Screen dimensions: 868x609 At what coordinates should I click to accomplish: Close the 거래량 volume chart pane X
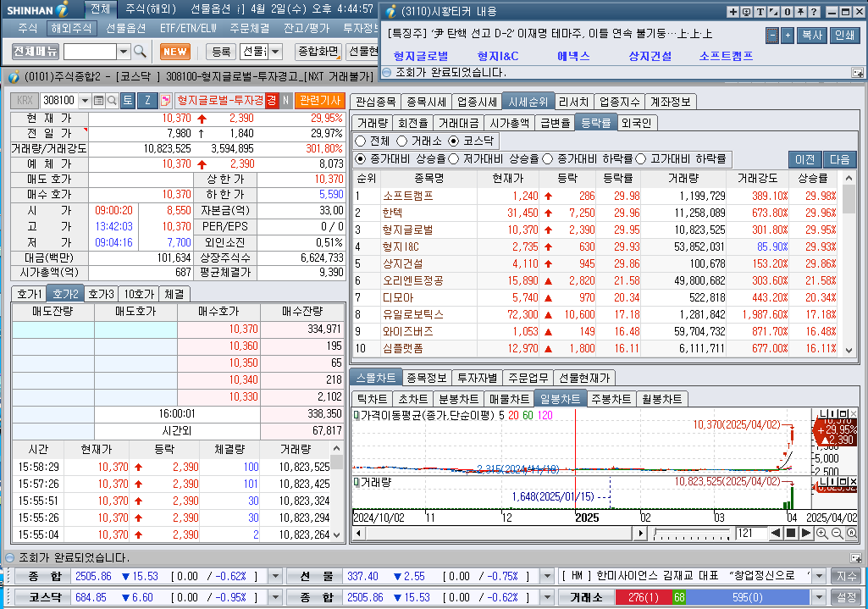(x=853, y=481)
